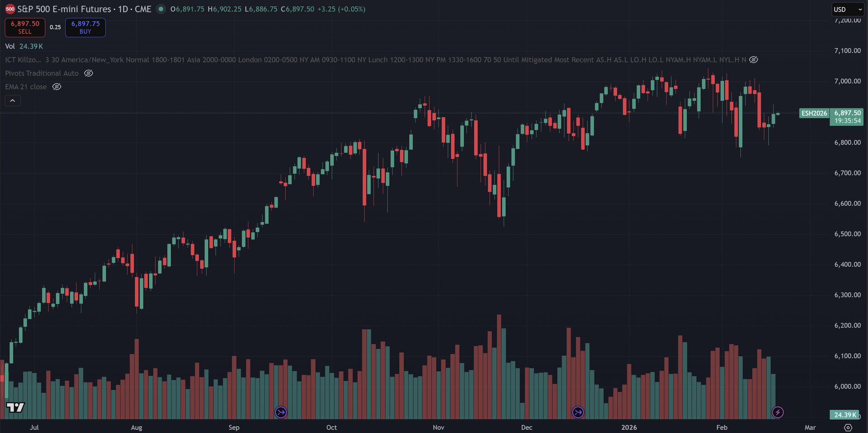
Task: Select the Vol volume indicator label
Action: click(x=10, y=46)
